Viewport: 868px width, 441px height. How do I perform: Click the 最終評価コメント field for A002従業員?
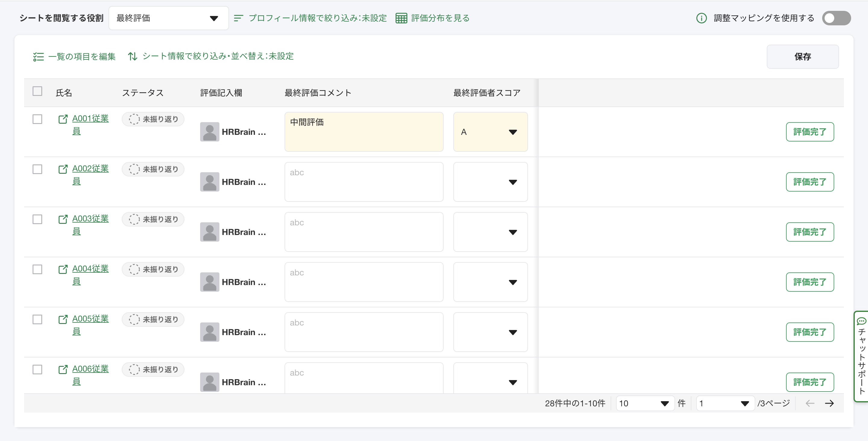363,182
